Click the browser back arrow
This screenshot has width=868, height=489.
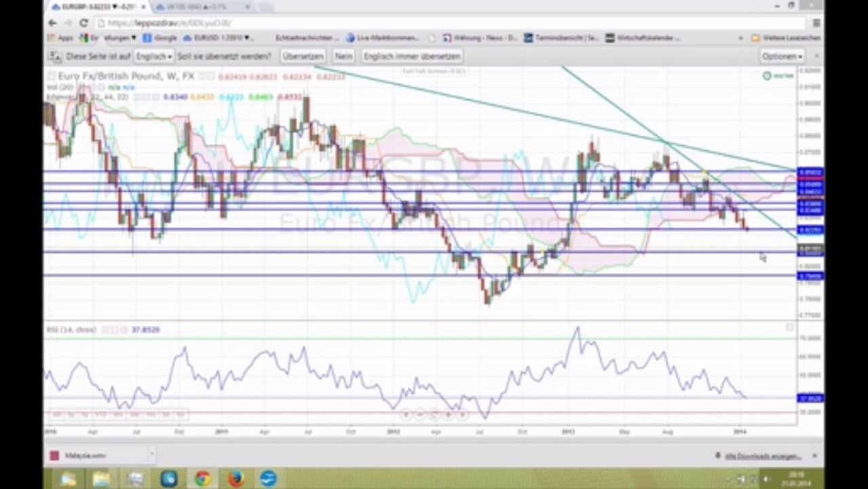pos(53,22)
